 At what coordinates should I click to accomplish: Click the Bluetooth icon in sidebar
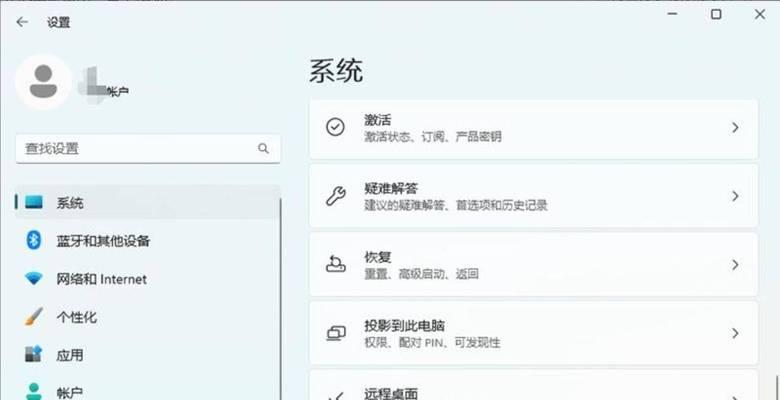click(33, 241)
